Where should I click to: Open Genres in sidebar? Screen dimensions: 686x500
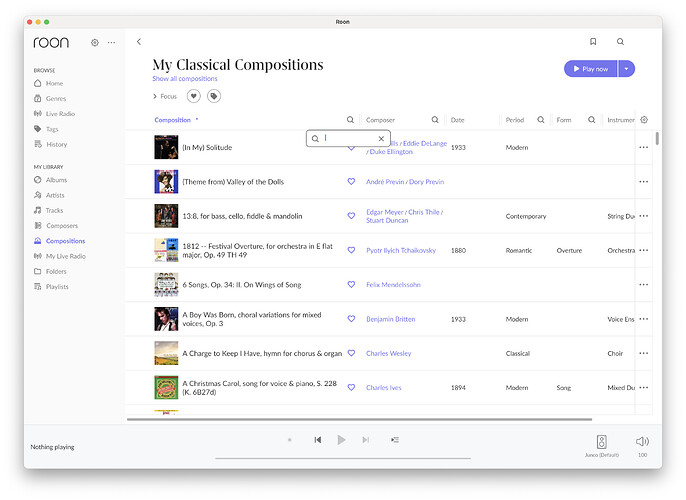pos(50,98)
